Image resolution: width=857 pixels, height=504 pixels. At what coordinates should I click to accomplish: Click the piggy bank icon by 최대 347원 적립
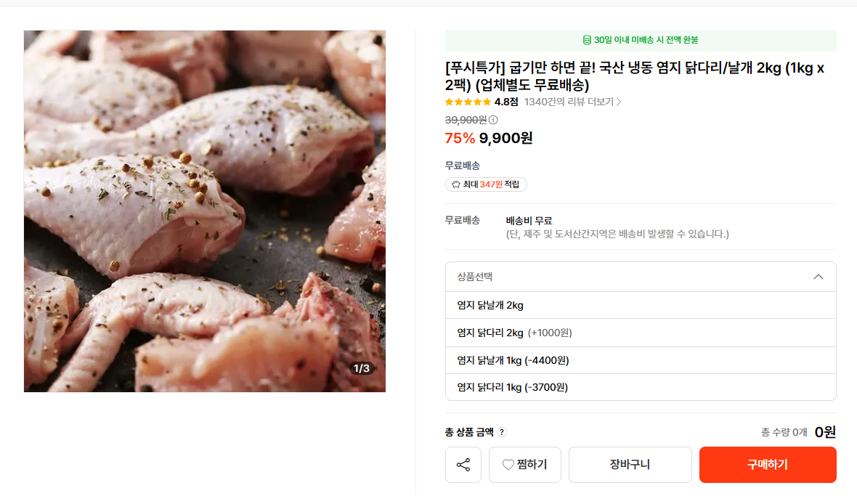point(456,184)
